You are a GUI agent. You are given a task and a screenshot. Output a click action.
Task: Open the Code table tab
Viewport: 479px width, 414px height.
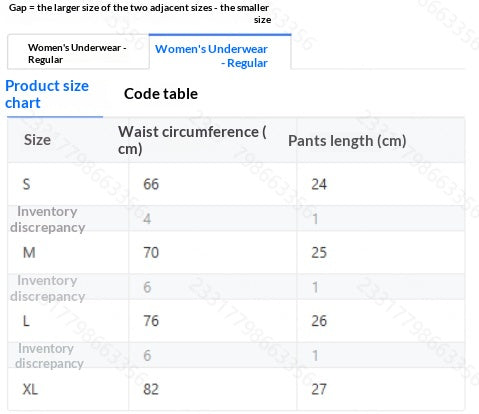(161, 94)
